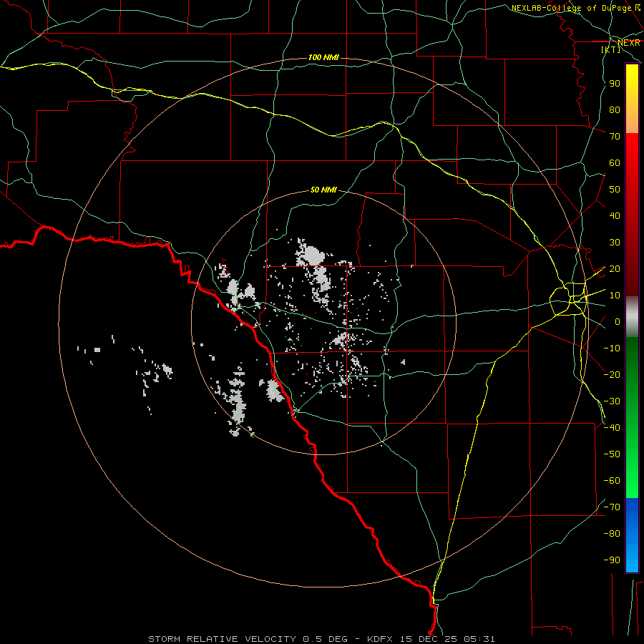The width and height of the screenshot is (644, 644).
Task: Click the -70 value on velocity scale
Action: click(612, 507)
